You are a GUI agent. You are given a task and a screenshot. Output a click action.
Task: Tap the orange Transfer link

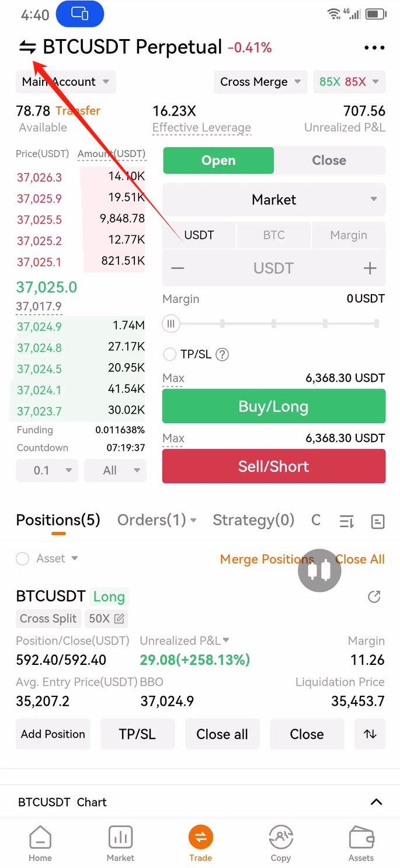click(x=78, y=111)
